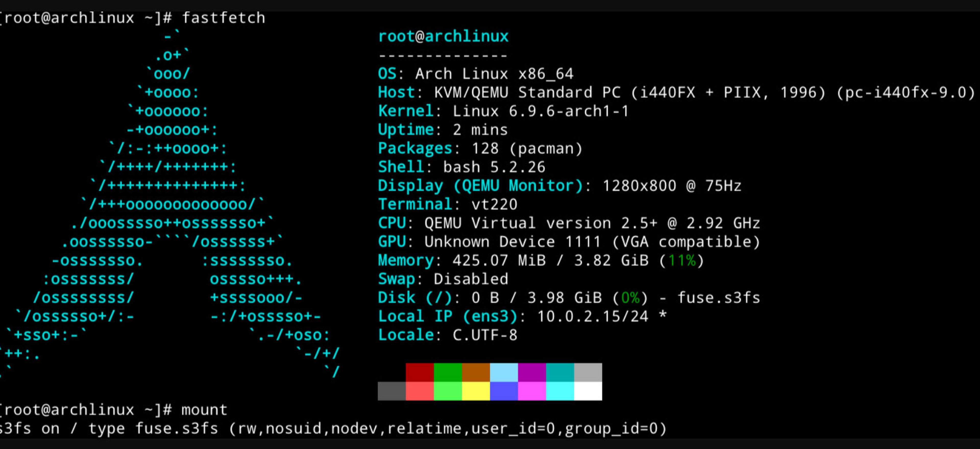Click the 'Uptime: 2 mins' line
Screen dimensions: 980x449
pyautogui.click(x=443, y=130)
